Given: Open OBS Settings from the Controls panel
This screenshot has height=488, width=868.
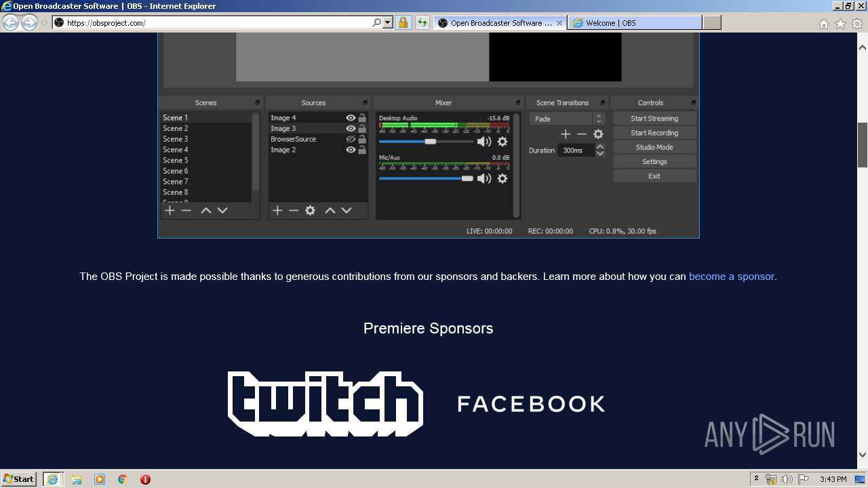Looking at the screenshot, I should tap(654, 161).
